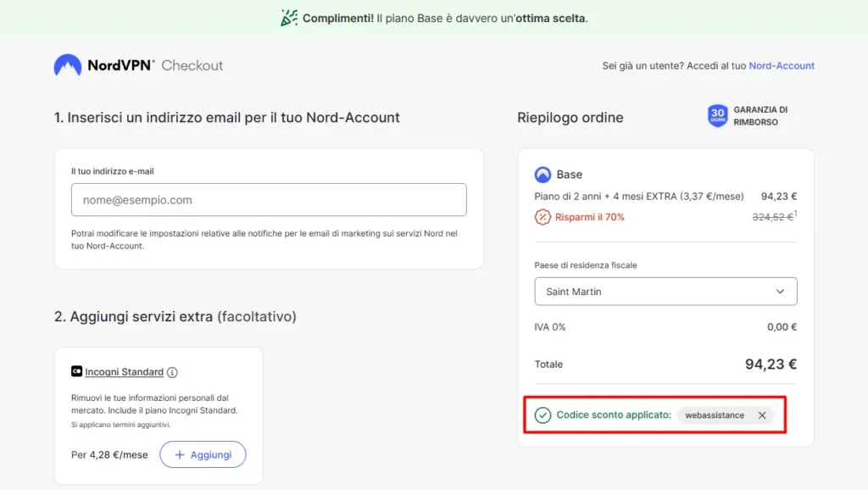Viewport: 868px width, 490px height.
Task: Click the 'Paese di residenza fiscale' label
Action: (x=586, y=265)
